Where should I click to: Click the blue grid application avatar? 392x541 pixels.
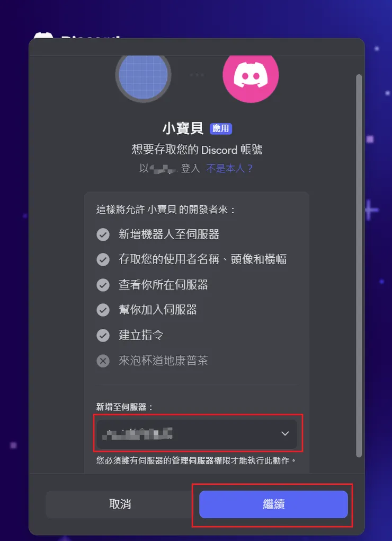(x=143, y=75)
